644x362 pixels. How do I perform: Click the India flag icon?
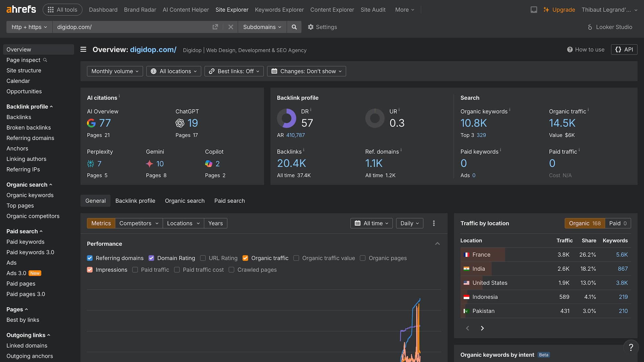(466, 269)
